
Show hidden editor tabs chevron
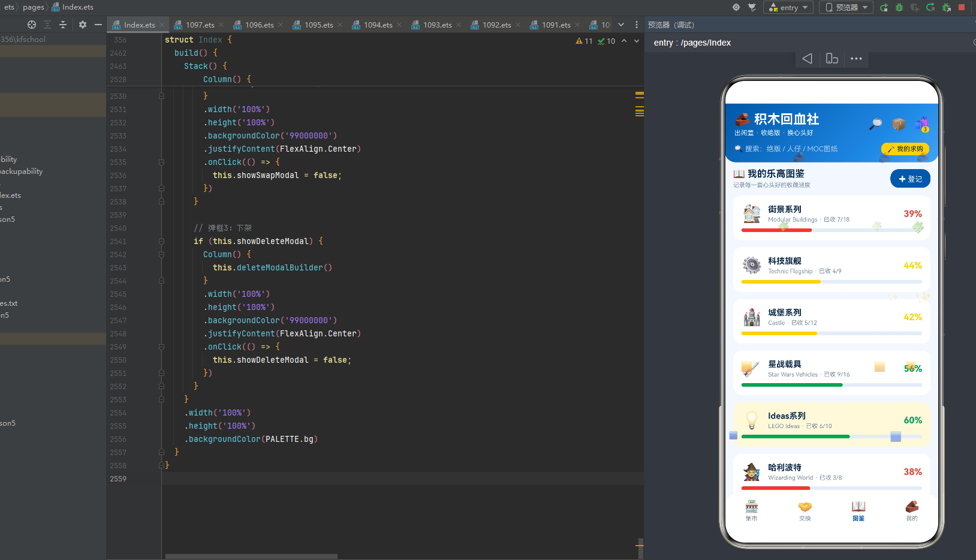click(621, 25)
